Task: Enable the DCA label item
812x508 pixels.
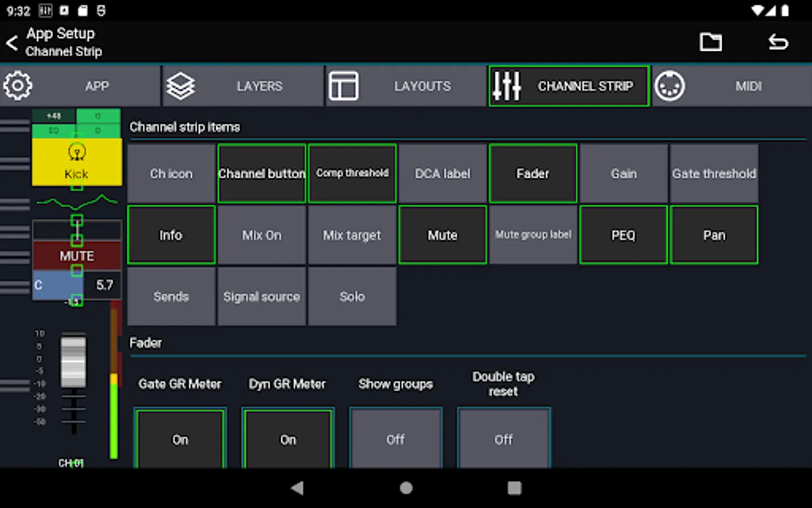Action: tap(443, 173)
